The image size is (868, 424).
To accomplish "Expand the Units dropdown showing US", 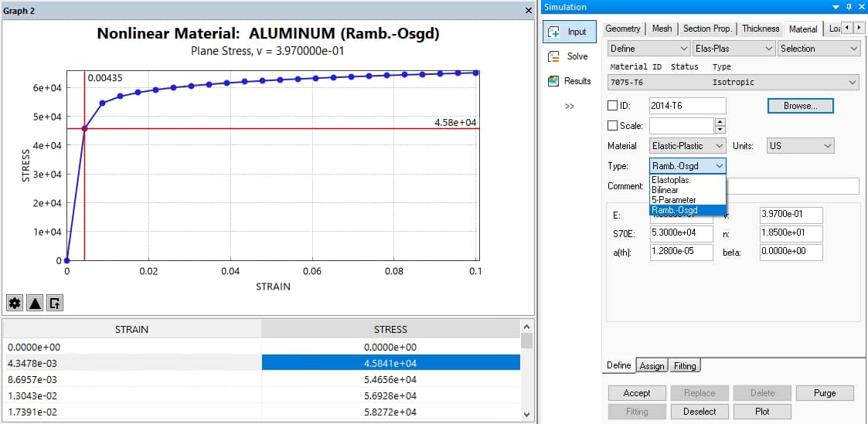I will (x=801, y=146).
